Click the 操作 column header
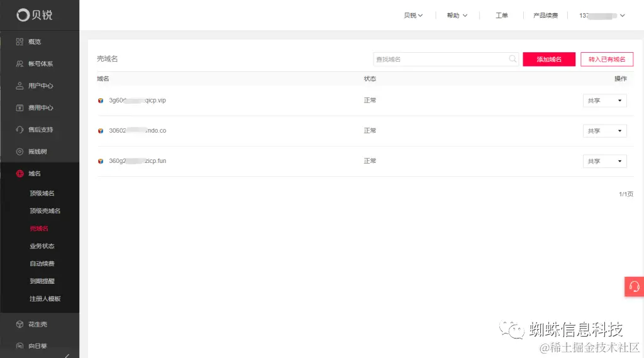This screenshot has width=644, height=358. [x=621, y=79]
